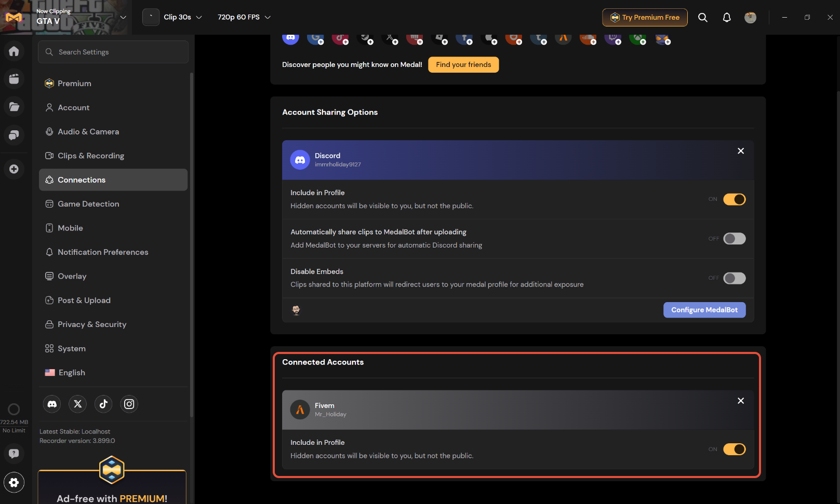Click the Fivem logo in Connected Accounts

[300, 410]
